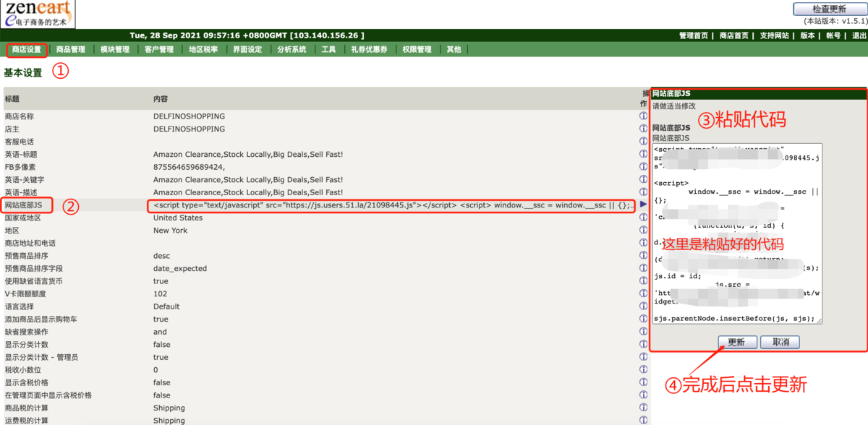Select the 商店名称 row

(325, 116)
